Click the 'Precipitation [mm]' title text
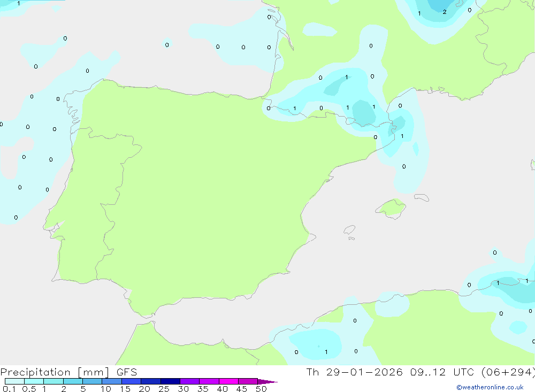 [x=55, y=372]
